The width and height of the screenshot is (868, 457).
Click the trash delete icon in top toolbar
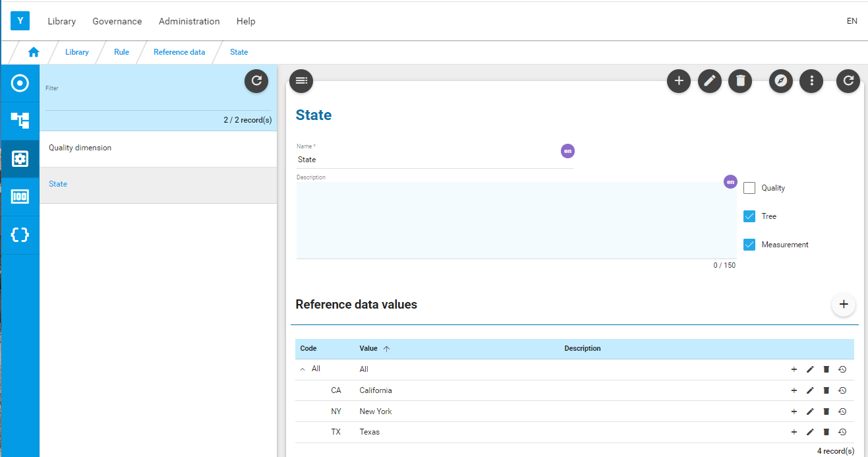pos(740,81)
